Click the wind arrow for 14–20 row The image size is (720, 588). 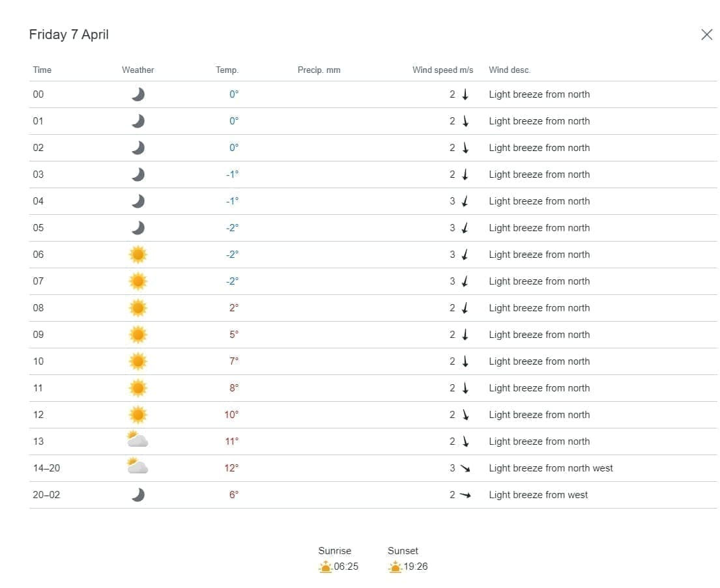(465, 468)
